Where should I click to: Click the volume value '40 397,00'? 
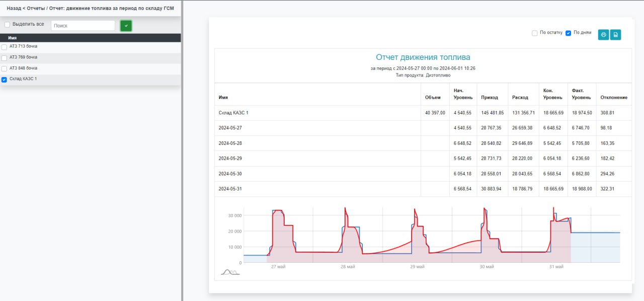(x=435, y=113)
